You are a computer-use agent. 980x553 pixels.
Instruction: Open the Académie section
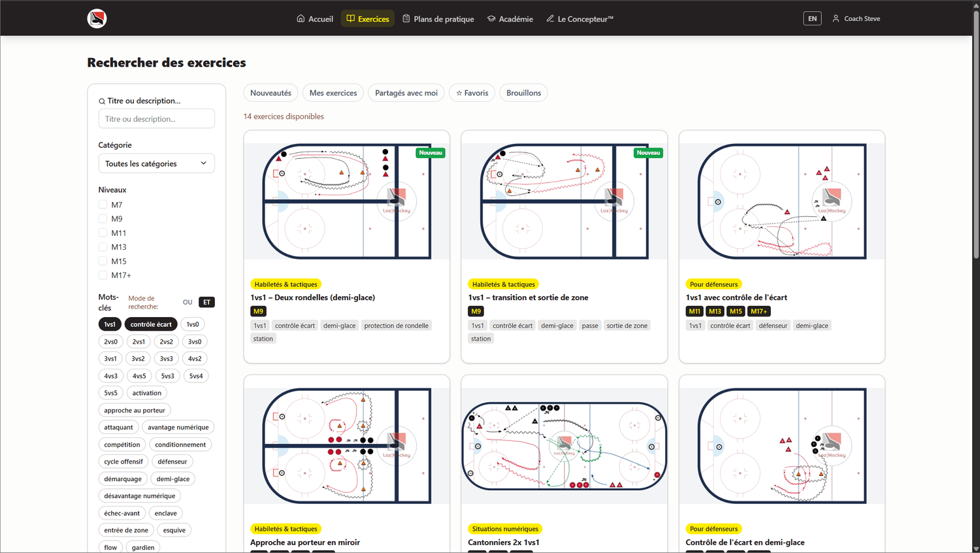(x=510, y=18)
